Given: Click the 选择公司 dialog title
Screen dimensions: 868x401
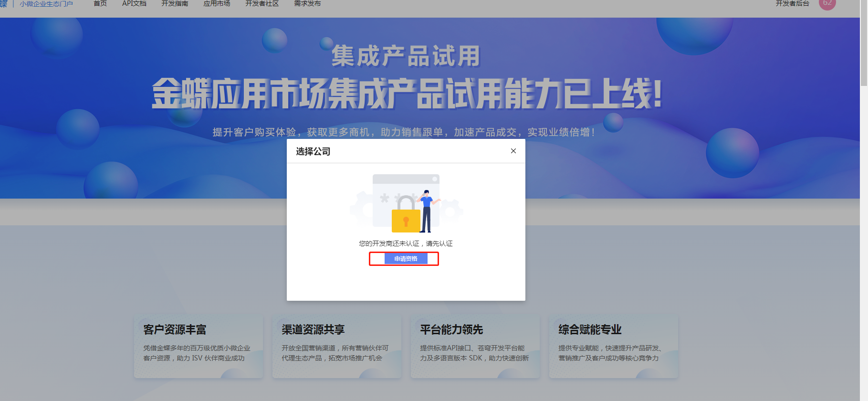Looking at the screenshot, I should coord(313,151).
